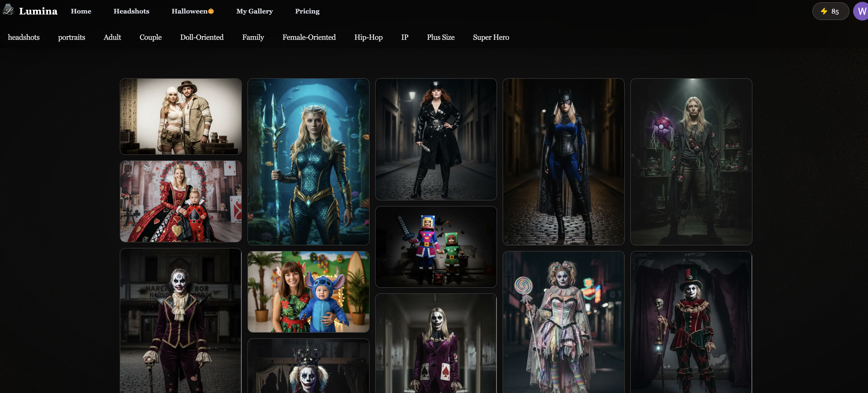Image resolution: width=868 pixels, height=393 pixels.
Task: View the Queen of Hearts costume image
Action: click(x=181, y=201)
